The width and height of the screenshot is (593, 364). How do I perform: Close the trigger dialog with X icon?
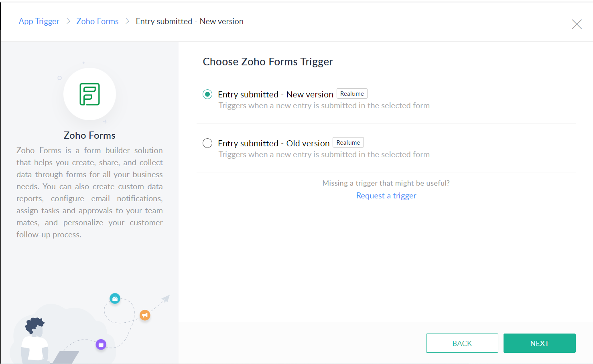(577, 24)
